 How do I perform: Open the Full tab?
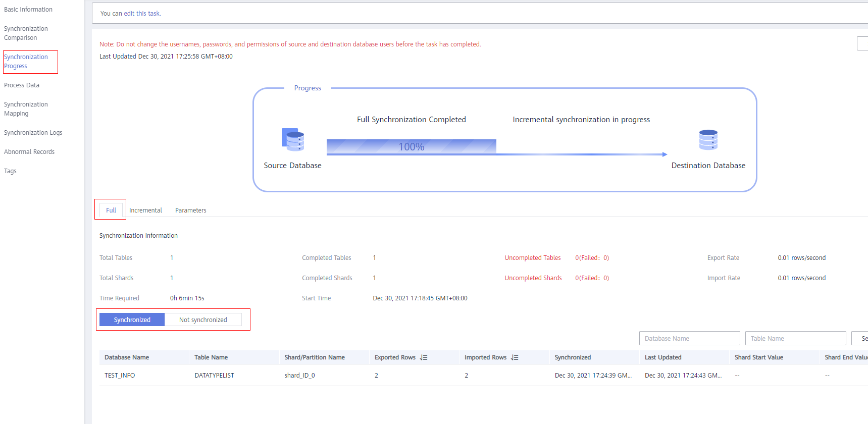[111, 210]
